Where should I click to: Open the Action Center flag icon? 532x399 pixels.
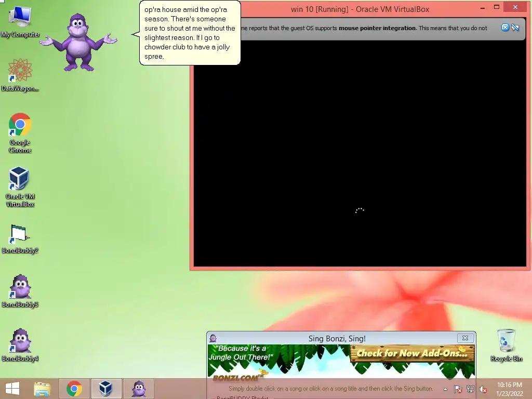click(x=458, y=389)
